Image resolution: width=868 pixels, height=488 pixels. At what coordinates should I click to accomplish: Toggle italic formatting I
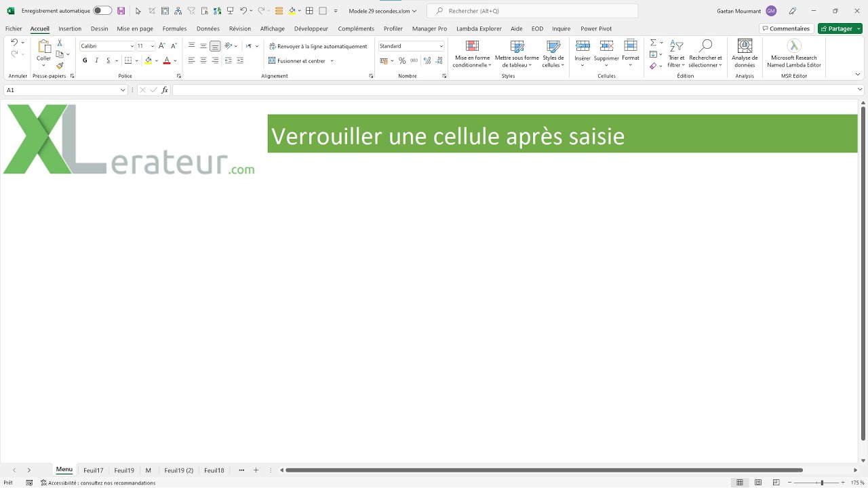tap(96, 60)
